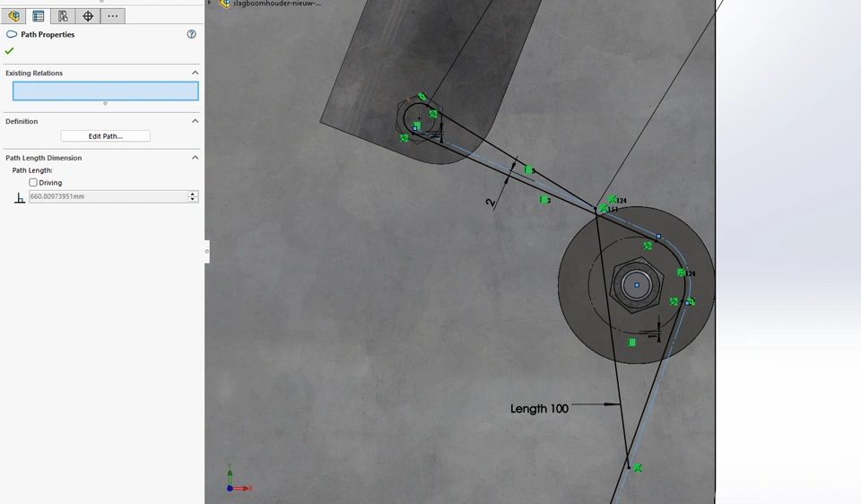The image size is (861, 504).
Task: Click the three-dots more tabs button
Action: point(113,16)
